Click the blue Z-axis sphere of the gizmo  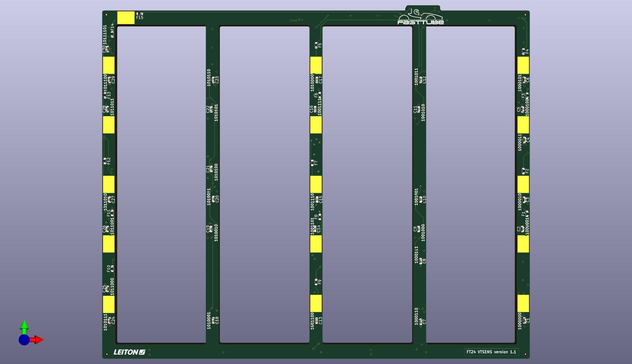click(24, 340)
